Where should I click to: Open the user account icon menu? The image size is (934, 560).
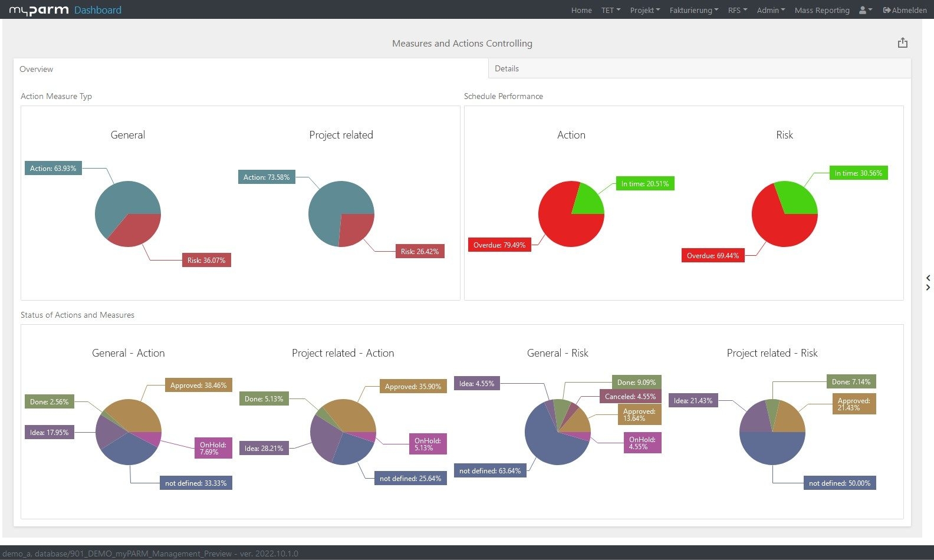click(866, 10)
